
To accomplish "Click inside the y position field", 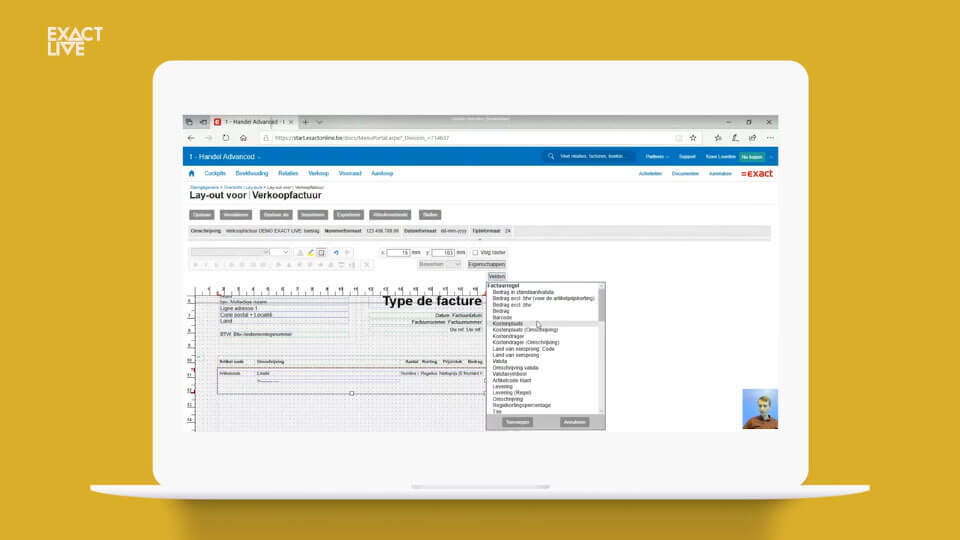I will pyautogui.click(x=442, y=252).
